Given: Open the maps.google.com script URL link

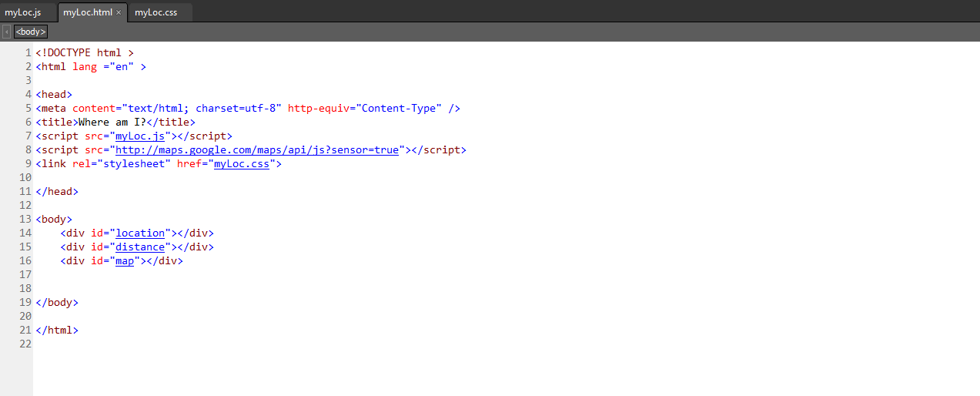Looking at the screenshot, I should 257,150.
